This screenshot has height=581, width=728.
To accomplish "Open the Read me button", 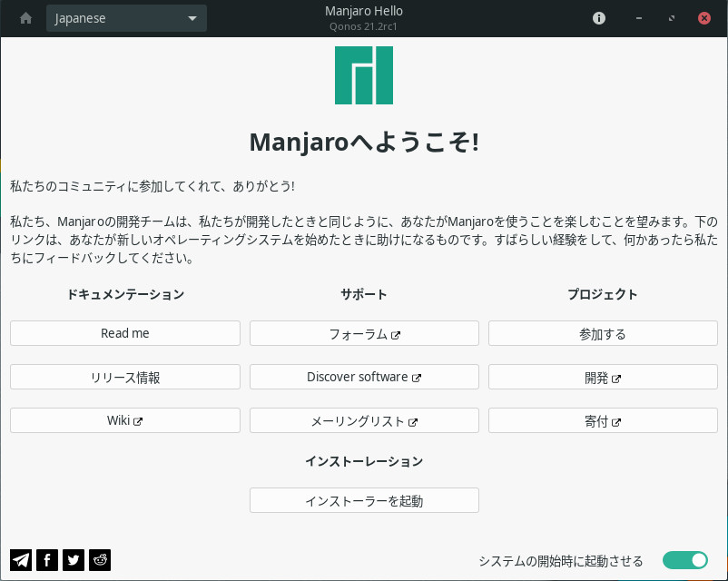I will click(125, 333).
